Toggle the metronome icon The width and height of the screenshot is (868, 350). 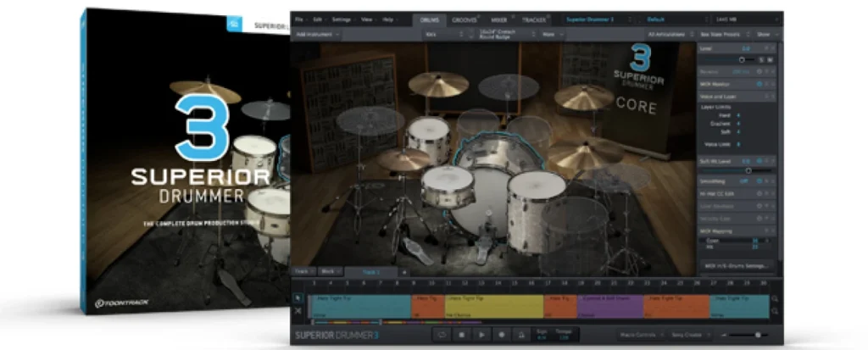point(522,336)
